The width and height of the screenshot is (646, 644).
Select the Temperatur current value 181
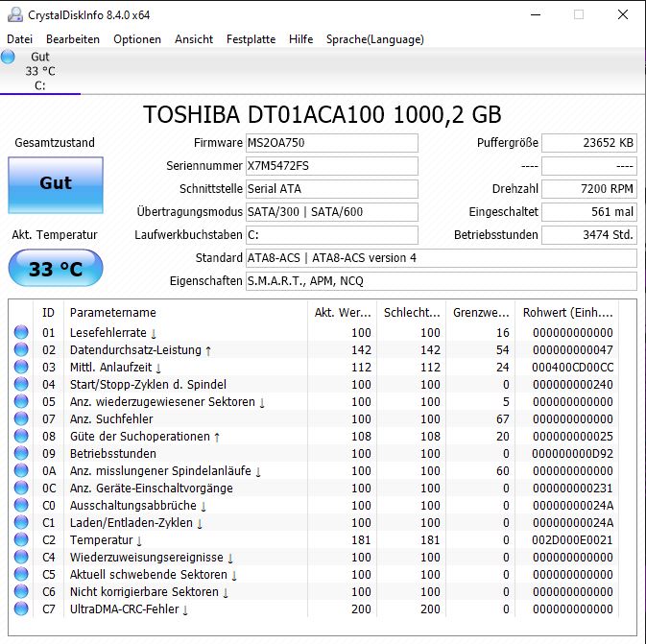point(361,539)
